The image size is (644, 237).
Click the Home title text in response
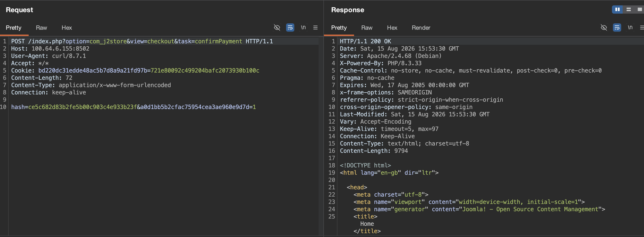367,224
